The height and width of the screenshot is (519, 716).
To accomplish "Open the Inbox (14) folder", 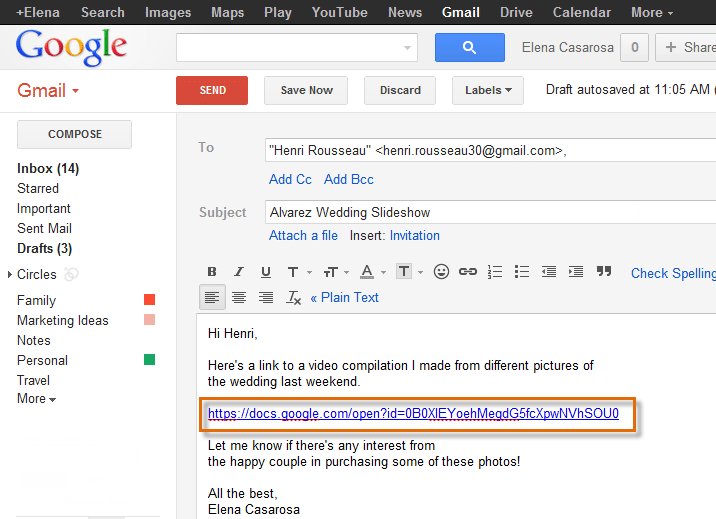I will pos(48,168).
